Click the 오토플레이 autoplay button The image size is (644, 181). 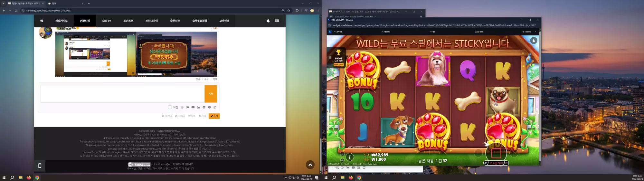pos(496,163)
